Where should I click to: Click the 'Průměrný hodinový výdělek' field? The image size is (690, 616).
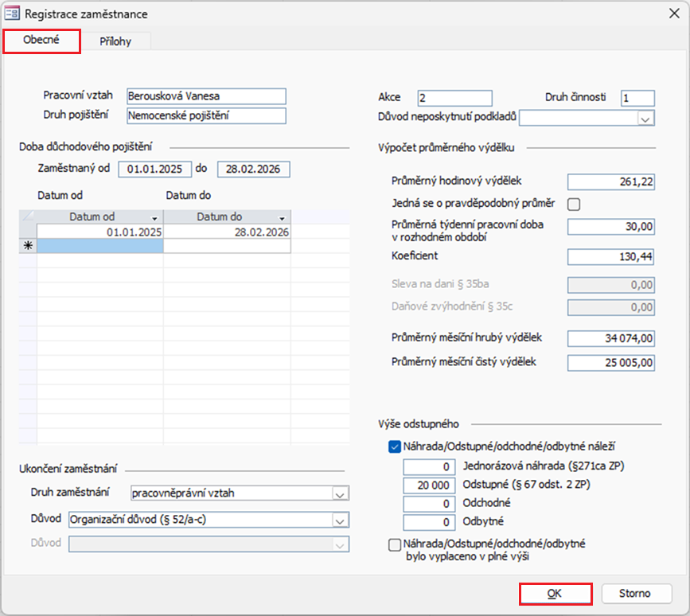coord(610,182)
